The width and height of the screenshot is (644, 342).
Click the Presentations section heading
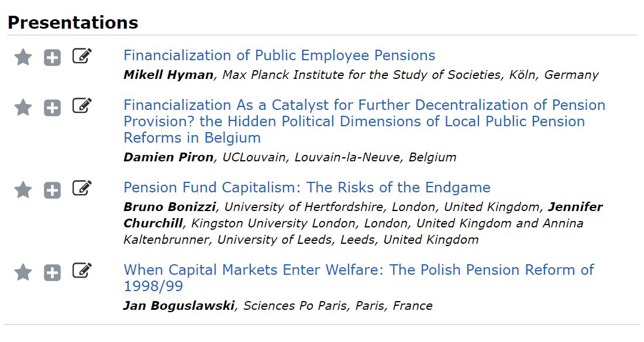(x=73, y=22)
